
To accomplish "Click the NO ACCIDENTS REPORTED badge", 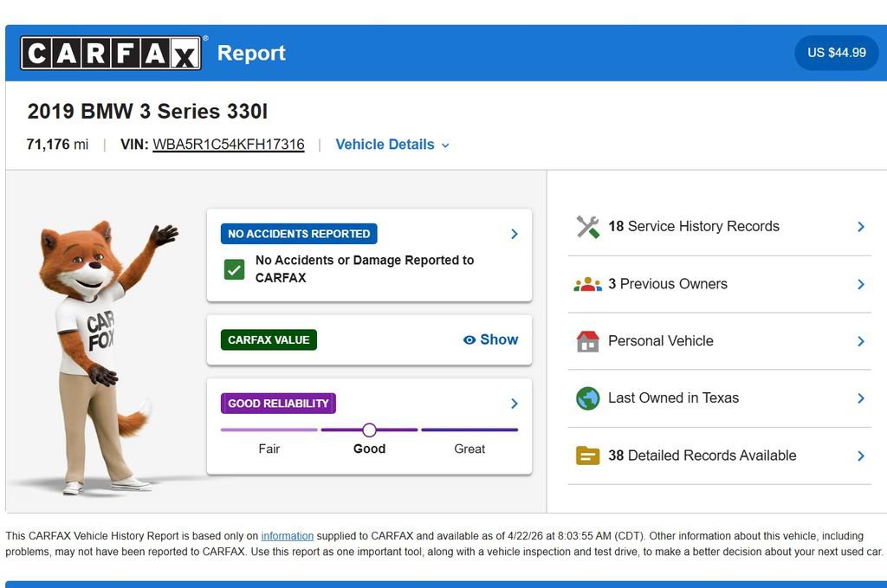I will pos(299,234).
